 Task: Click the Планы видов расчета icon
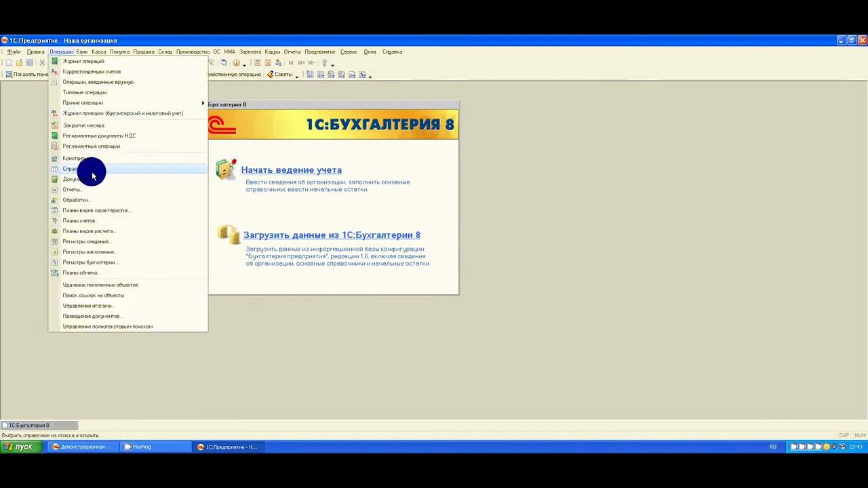pyautogui.click(x=55, y=231)
